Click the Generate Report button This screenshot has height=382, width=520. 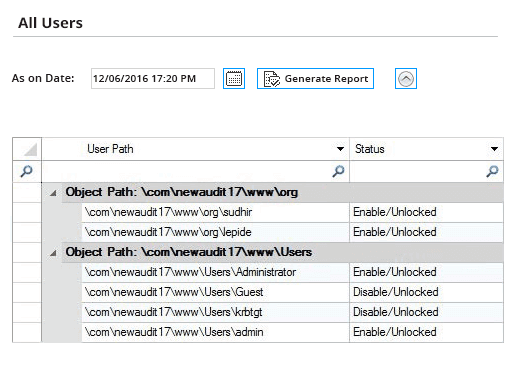315,79
